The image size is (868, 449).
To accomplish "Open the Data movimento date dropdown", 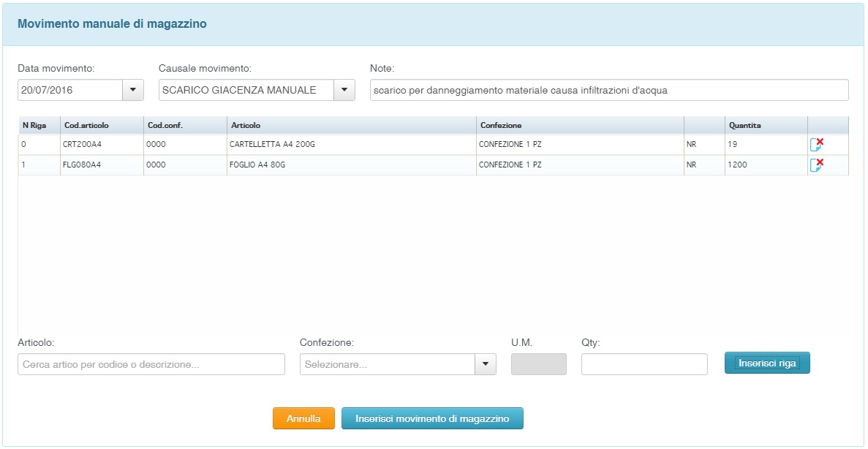I will (x=132, y=90).
